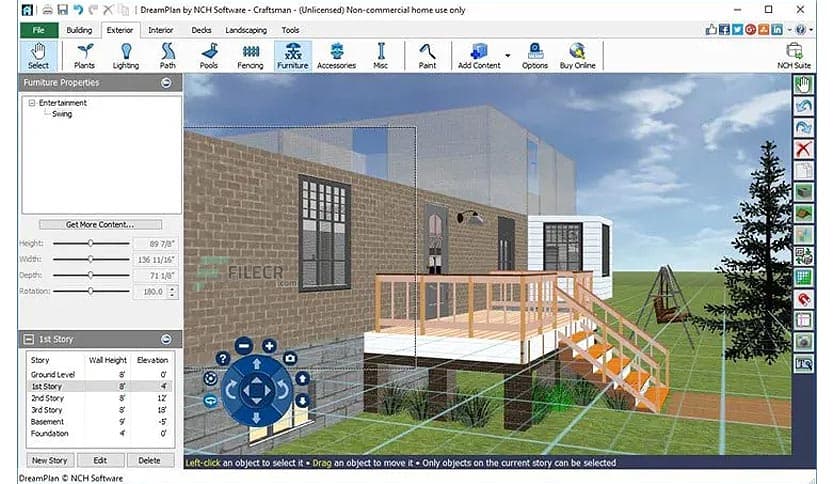The image size is (836, 484).
Task: Move camera forward with top wheel arrow
Action: pyautogui.click(x=256, y=364)
